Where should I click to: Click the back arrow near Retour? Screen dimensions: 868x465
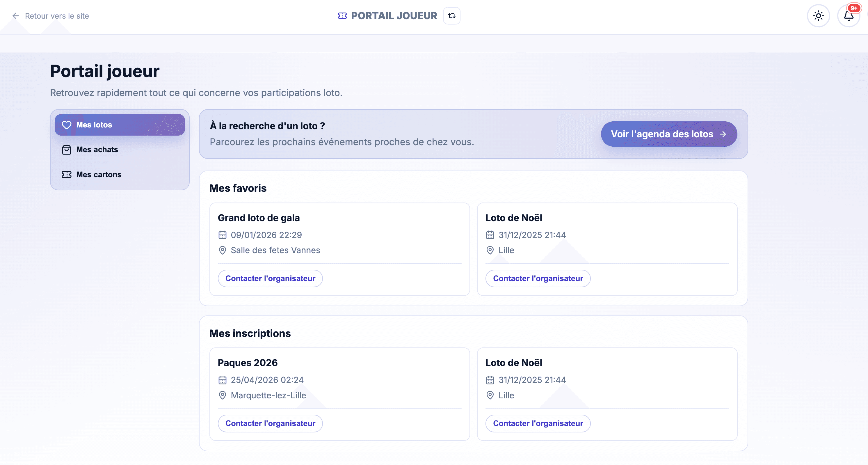15,16
